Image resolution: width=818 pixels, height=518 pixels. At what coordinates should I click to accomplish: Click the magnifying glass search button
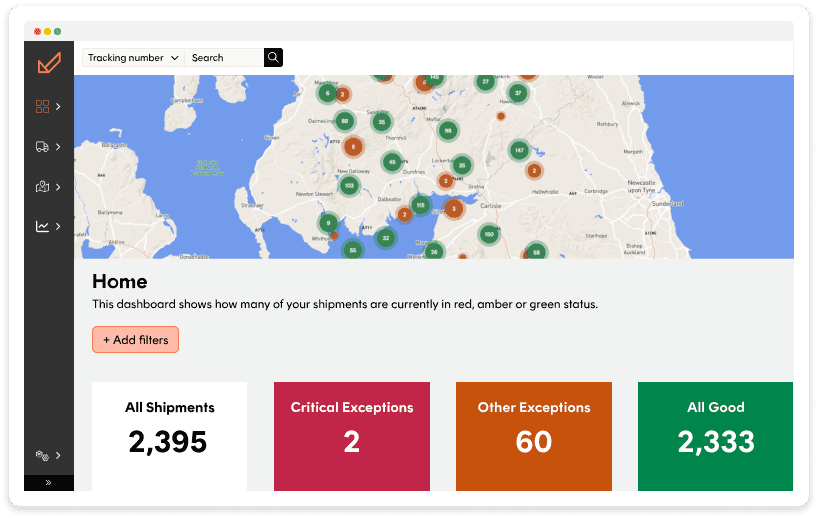point(273,57)
